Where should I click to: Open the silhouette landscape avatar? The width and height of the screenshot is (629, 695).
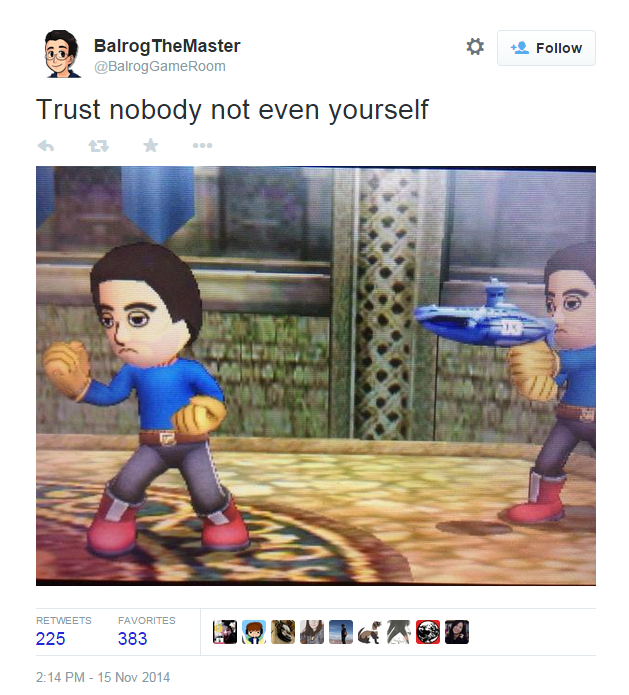[x=341, y=632]
